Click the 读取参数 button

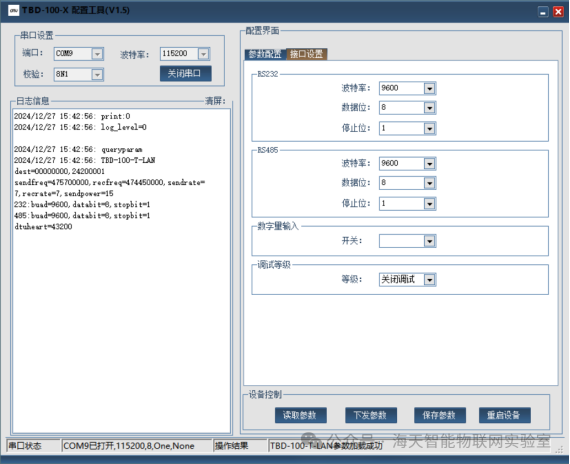[x=301, y=415]
